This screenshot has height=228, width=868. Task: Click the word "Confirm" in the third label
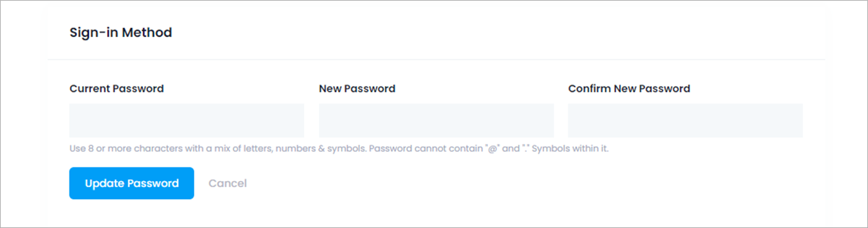(589, 88)
